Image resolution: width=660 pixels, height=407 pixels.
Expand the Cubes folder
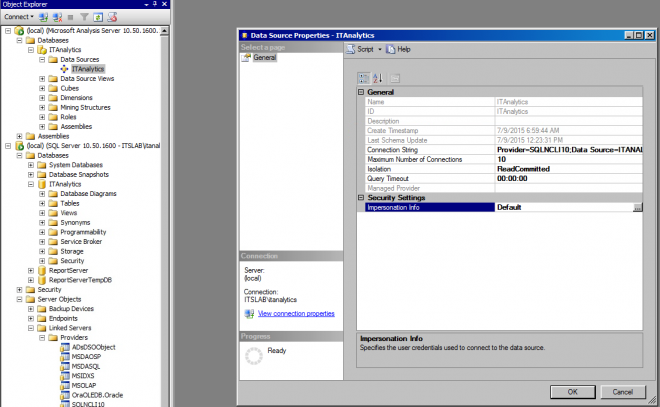(42, 88)
